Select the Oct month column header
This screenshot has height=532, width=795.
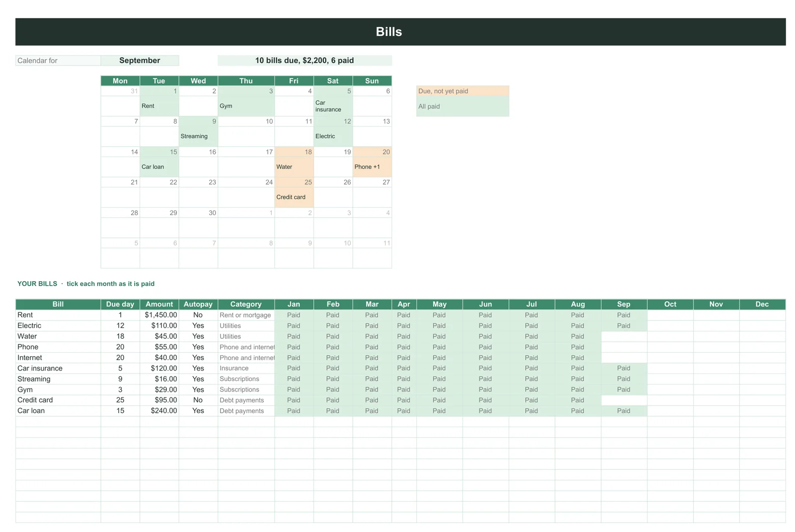[x=670, y=304]
